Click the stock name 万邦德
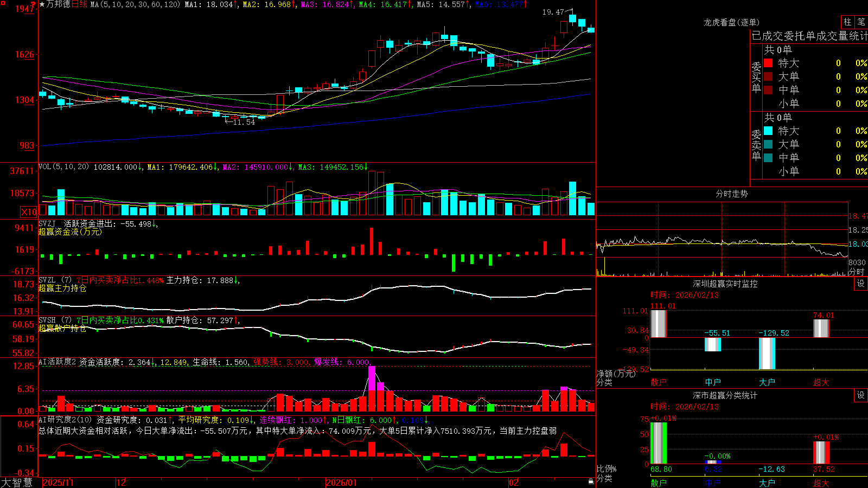 [x=59, y=4]
